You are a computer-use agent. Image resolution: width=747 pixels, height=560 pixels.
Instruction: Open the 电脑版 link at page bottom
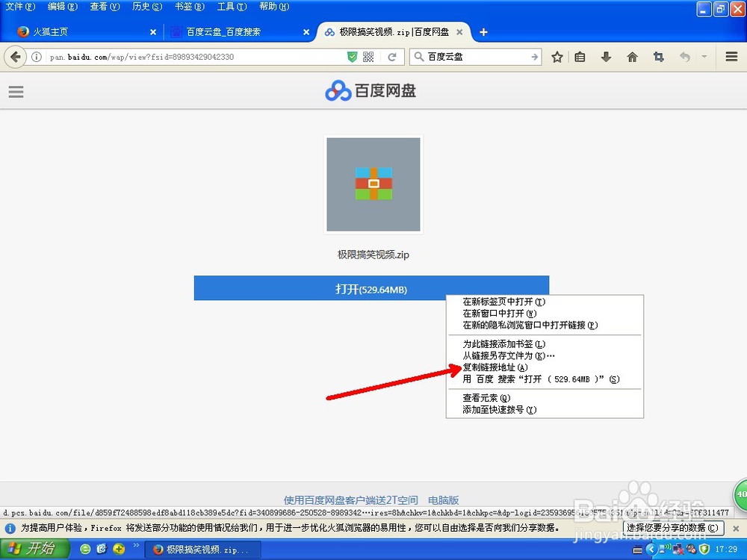click(444, 500)
